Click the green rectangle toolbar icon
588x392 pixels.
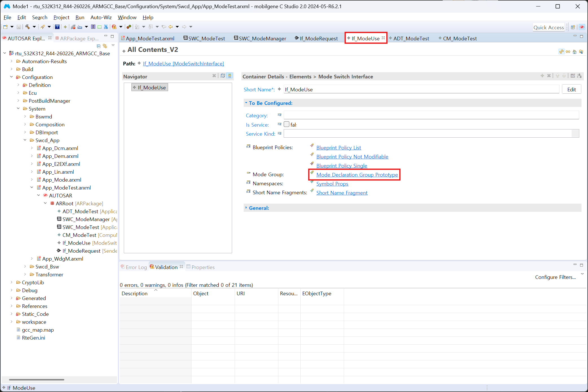[100, 27]
